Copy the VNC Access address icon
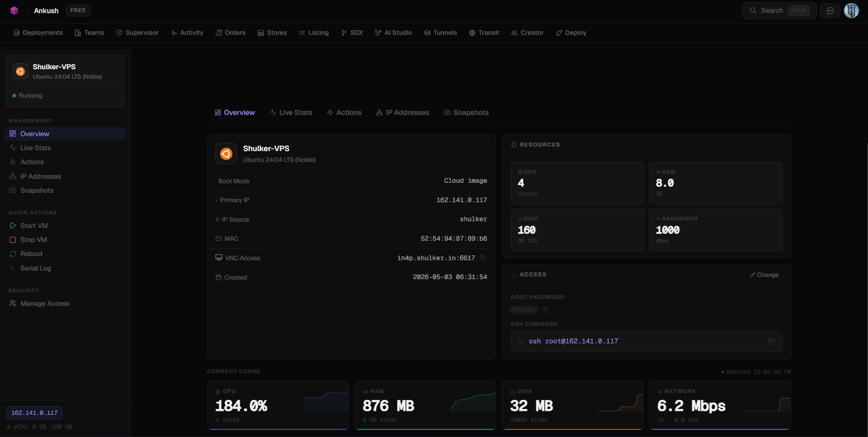The image size is (868, 437). pos(483,258)
